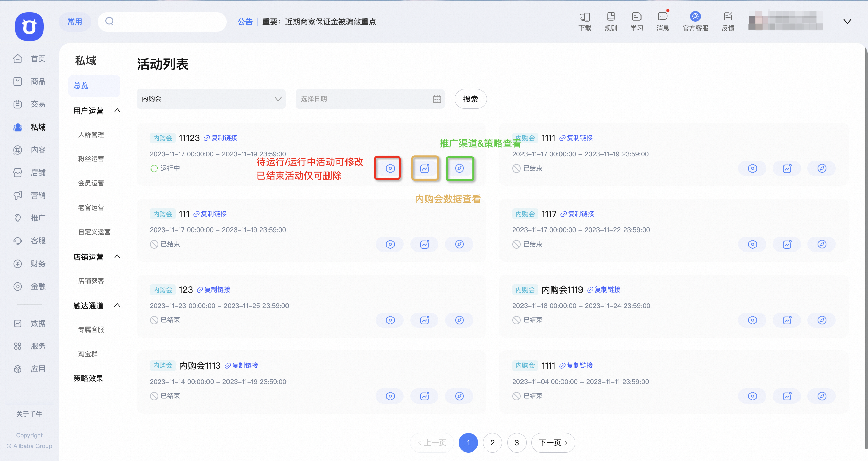Click data chart icon for activity 123

425,320
